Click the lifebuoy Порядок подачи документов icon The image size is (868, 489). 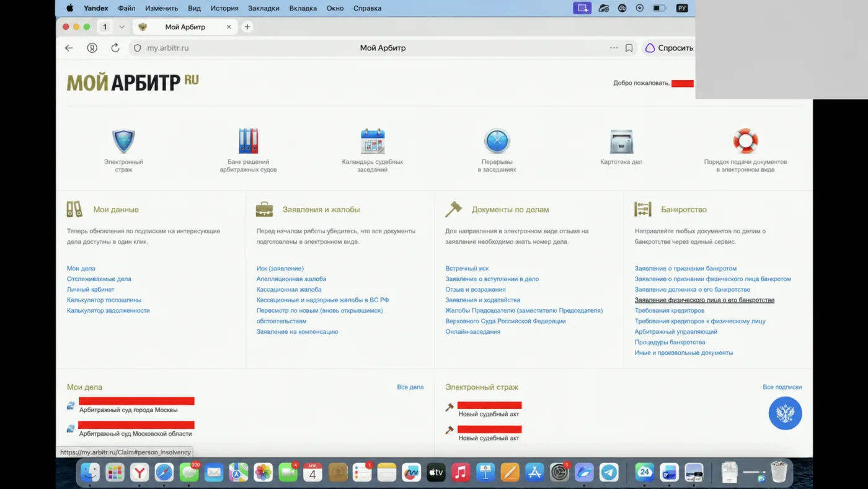[745, 141]
